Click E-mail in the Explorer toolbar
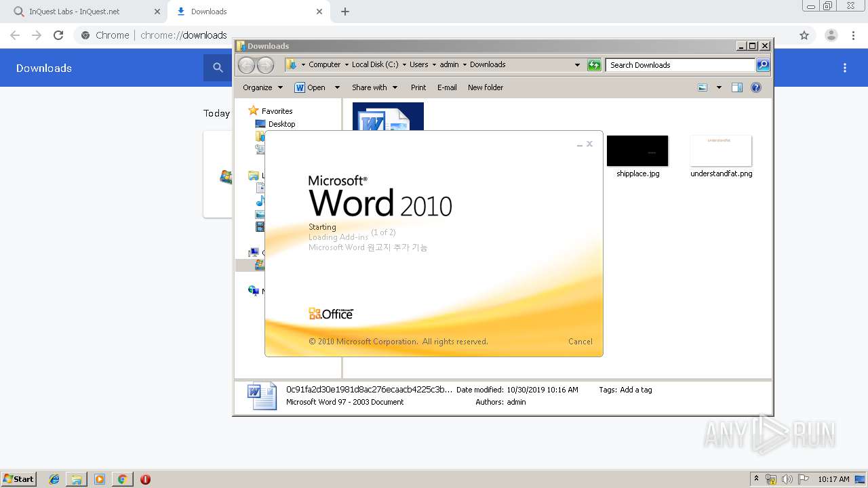The image size is (868, 488). tap(447, 87)
